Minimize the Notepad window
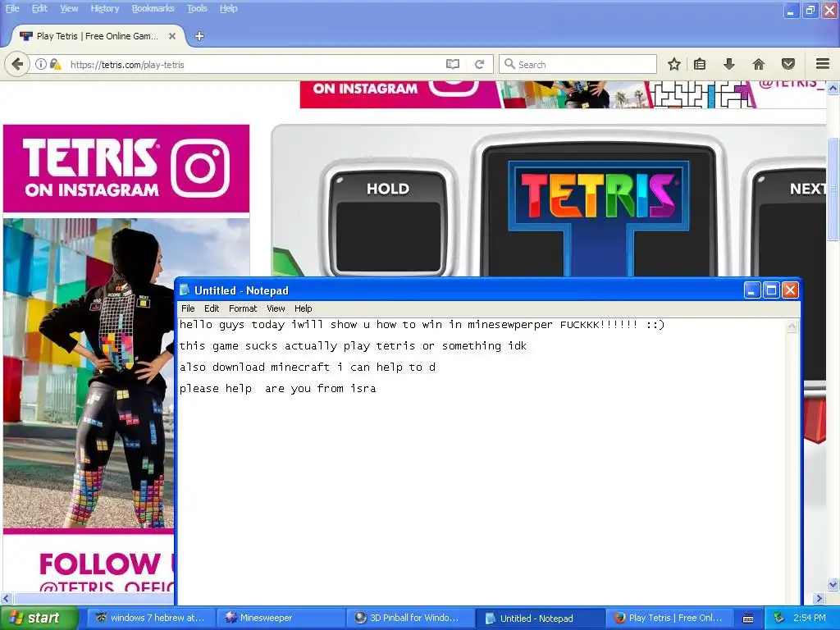This screenshot has width=840, height=630. point(751,290)
